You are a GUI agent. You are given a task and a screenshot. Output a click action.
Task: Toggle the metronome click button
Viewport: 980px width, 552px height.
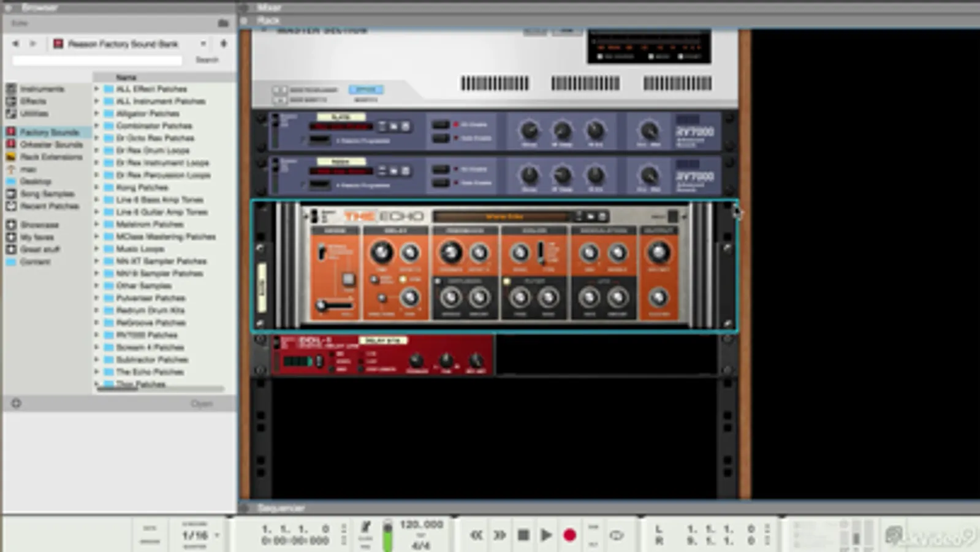[366, 527]
